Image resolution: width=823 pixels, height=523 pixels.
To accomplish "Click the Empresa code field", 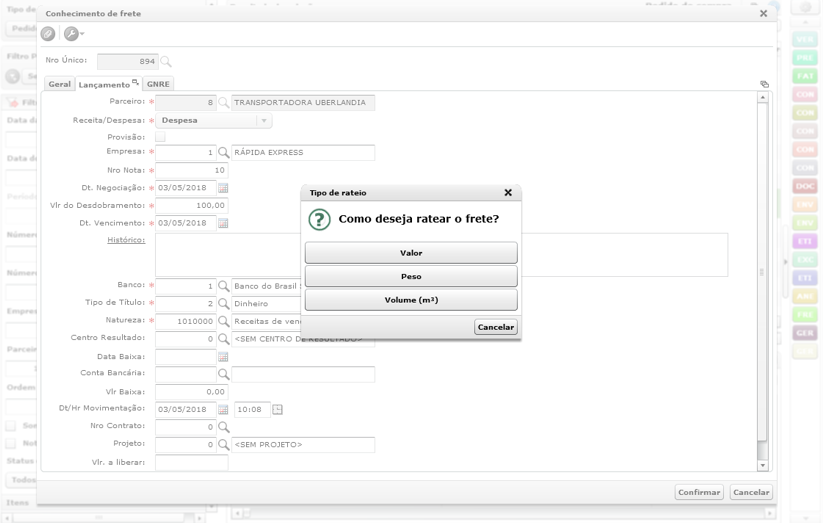I will [x=186, y=152].
